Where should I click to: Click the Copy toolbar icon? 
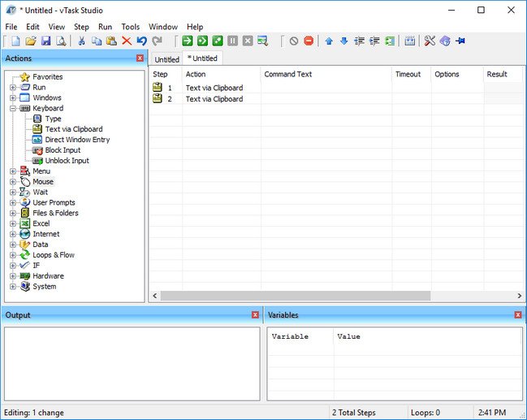pyautogui.click(x=97, y=41)
